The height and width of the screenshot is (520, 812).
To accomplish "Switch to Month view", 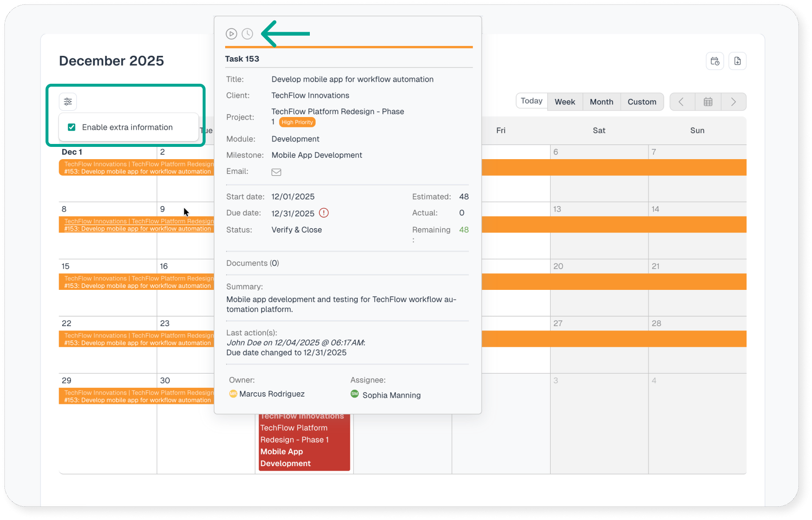I will pos(601,102).
